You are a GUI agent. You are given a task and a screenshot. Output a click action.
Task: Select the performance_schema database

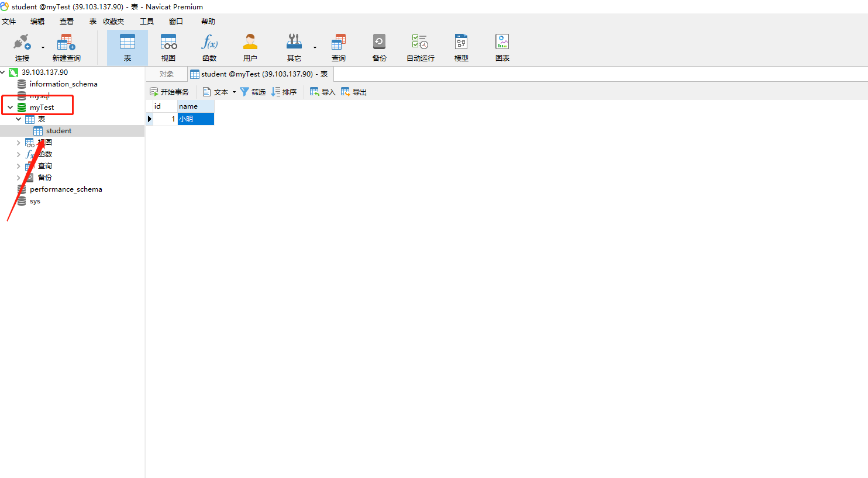coord(66,189)
